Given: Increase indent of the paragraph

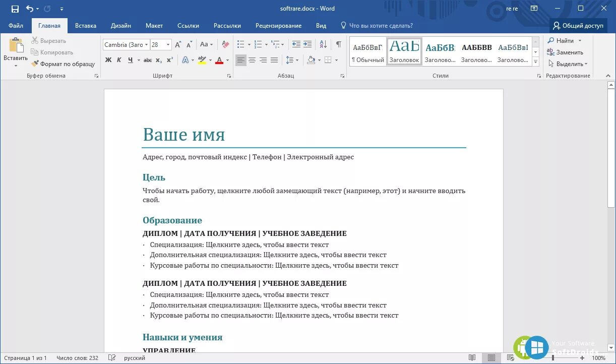Looking at the screenshot, I should pos(307,44).
